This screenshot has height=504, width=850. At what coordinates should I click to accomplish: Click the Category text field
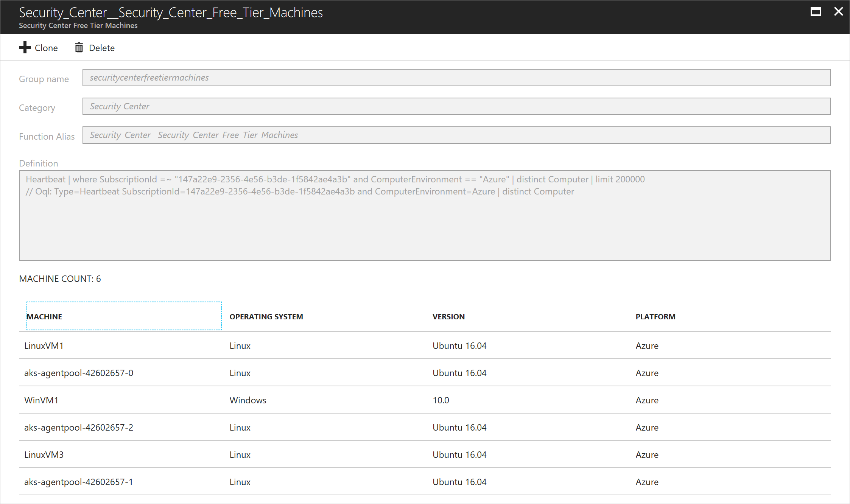(x=456, y=106)
